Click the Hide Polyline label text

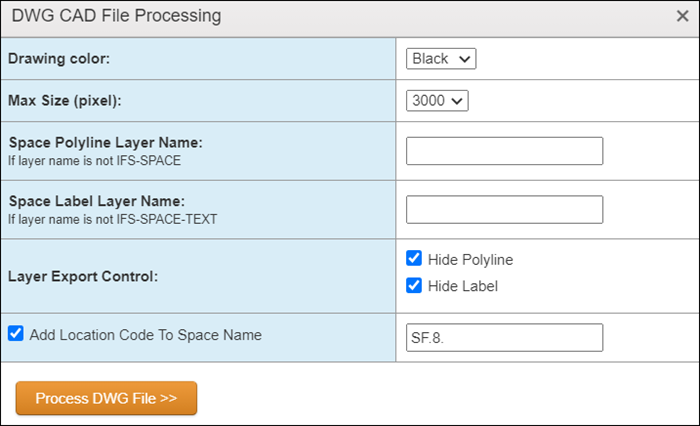(x=471, y=259)
